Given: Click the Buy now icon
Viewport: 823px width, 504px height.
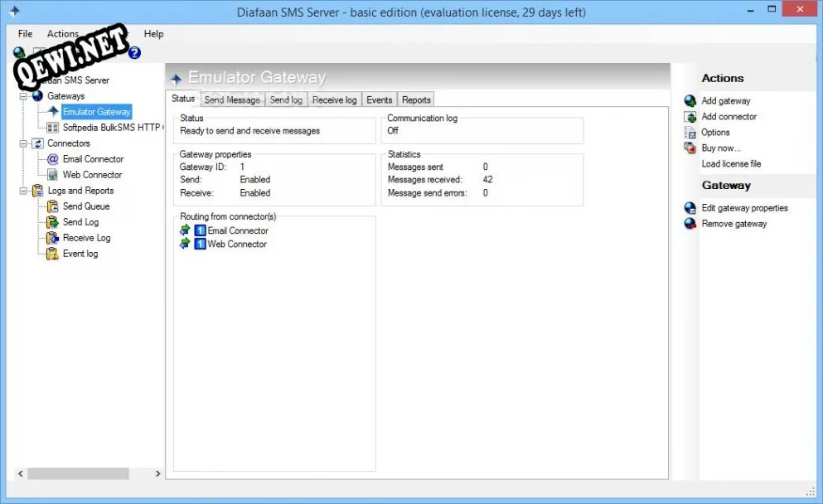Looking at the screenshot, I should click(x=690, y=148).
